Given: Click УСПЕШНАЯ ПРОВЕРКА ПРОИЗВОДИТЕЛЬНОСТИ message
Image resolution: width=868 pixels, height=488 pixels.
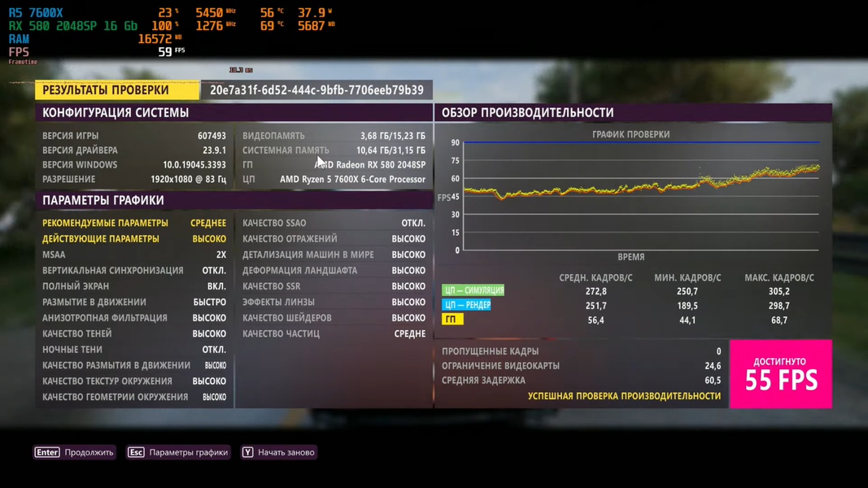Looking at the screenshot, I should 624,395.
